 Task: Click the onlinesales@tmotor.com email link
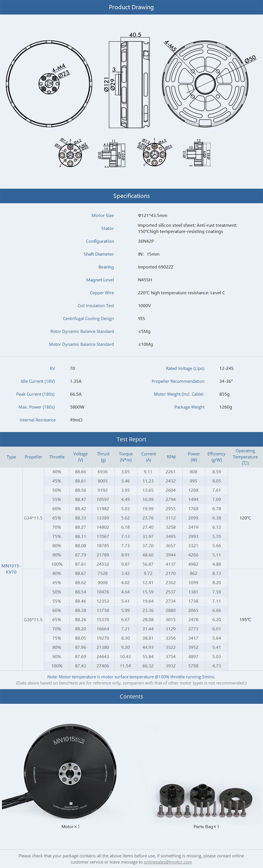coord(168,862)
